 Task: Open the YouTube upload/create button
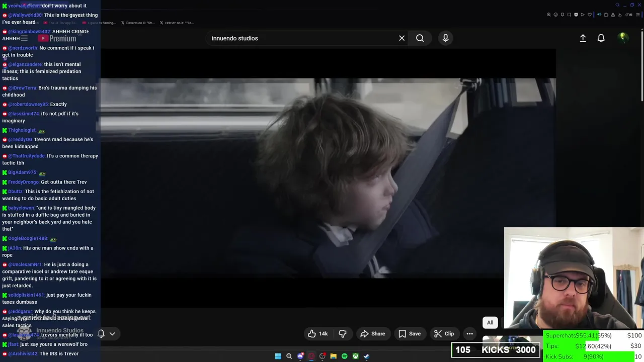[x=583, y=38]
